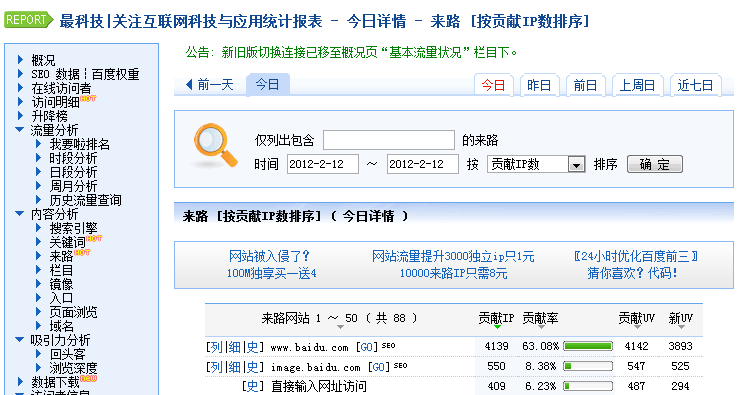Open the 猜你喜欢?代码! link
The width and height of the screenshot is (745, 395).
click(632, 273)
